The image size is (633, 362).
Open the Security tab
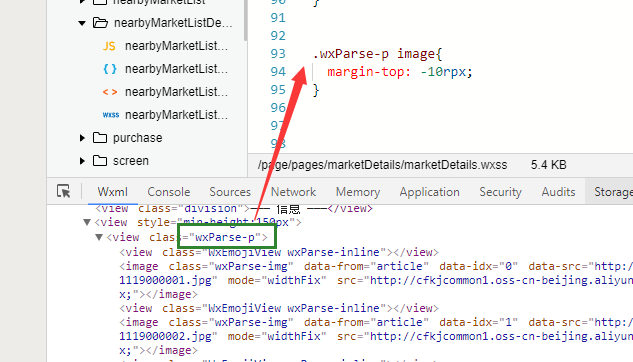click(501, 192)
